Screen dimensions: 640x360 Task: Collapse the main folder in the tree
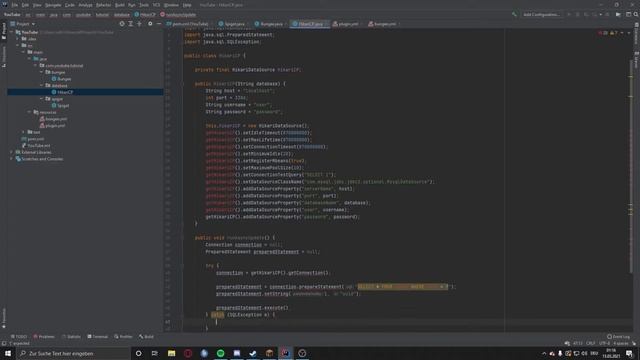[x=24, y=52]
